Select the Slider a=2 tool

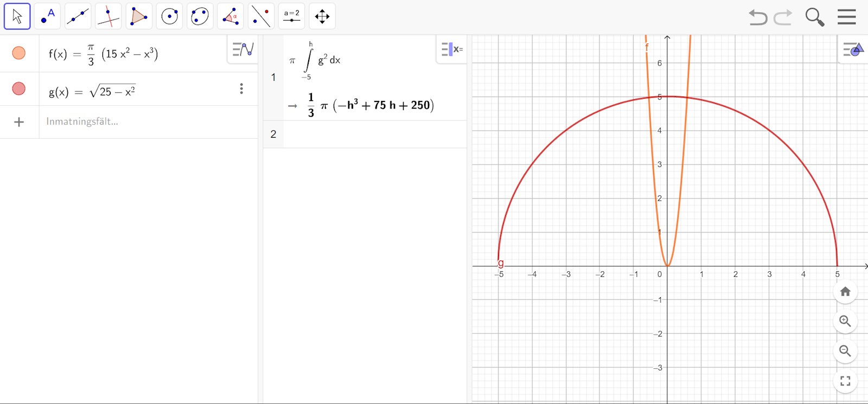[291, 16]
